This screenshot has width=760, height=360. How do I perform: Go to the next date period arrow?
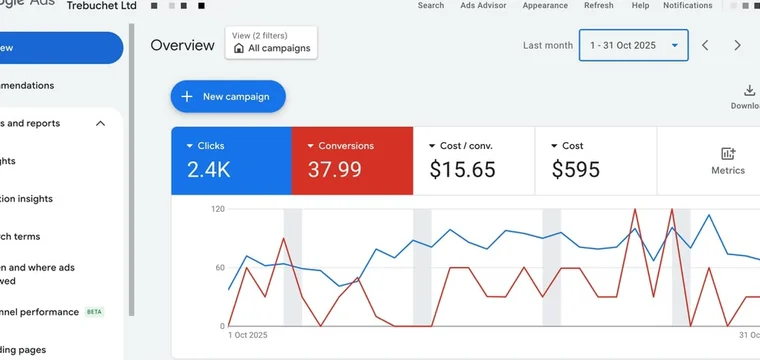pos(737,45)
